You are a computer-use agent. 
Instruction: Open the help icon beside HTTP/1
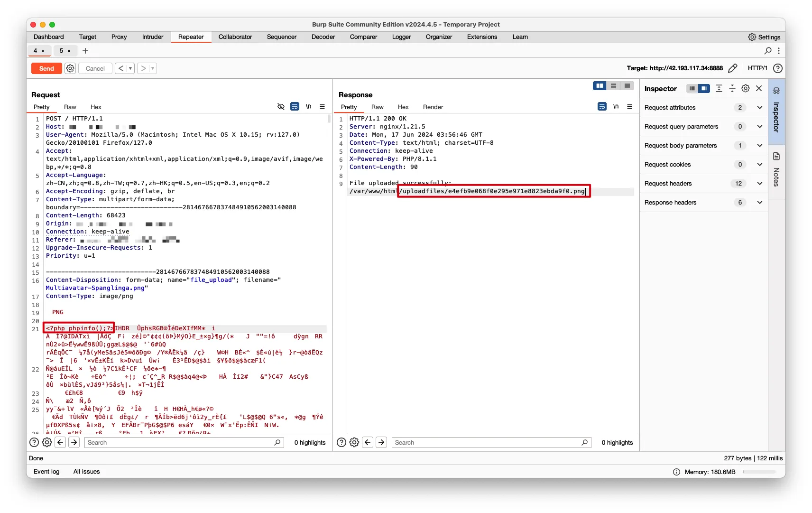[x=778, y=68]
